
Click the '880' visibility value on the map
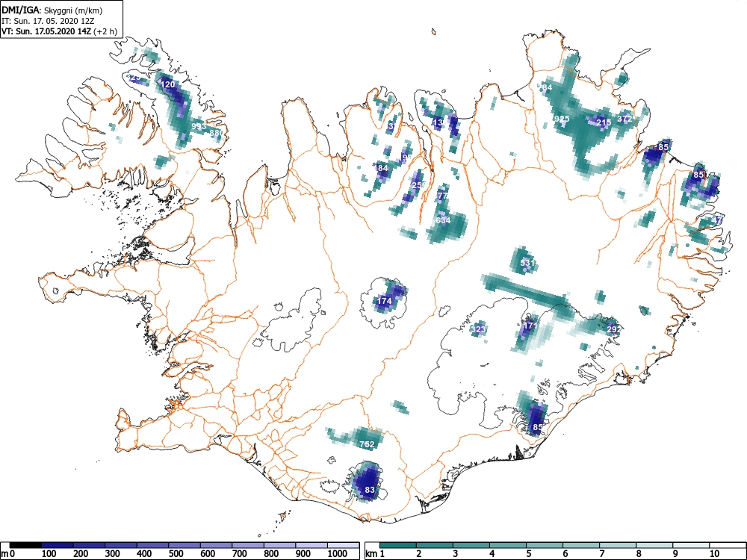216,133
